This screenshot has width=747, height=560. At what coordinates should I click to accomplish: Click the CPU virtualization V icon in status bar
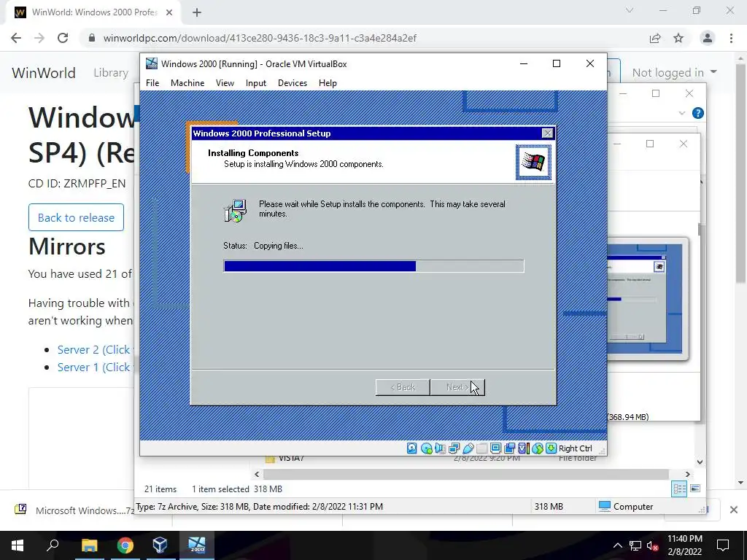[523, 448]
